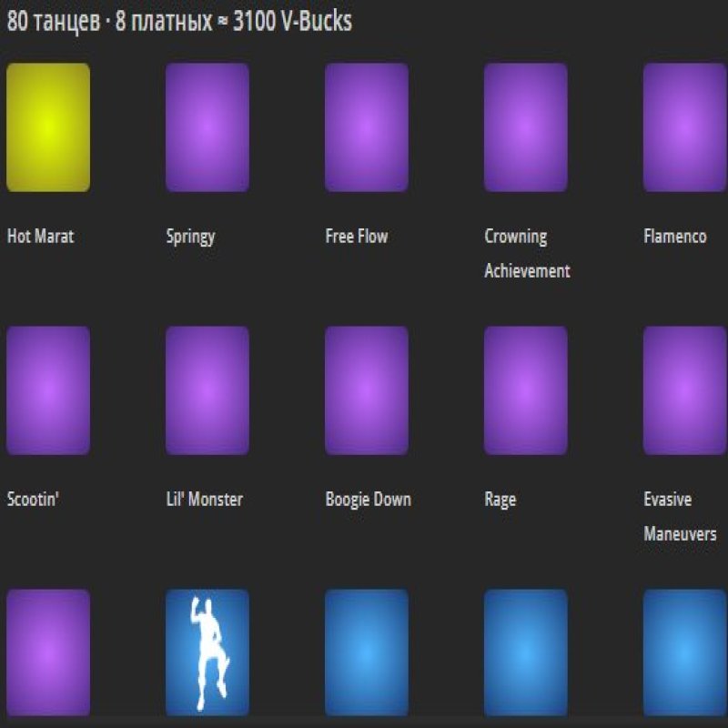Open the Scootin' emote card image

point(48,390)
